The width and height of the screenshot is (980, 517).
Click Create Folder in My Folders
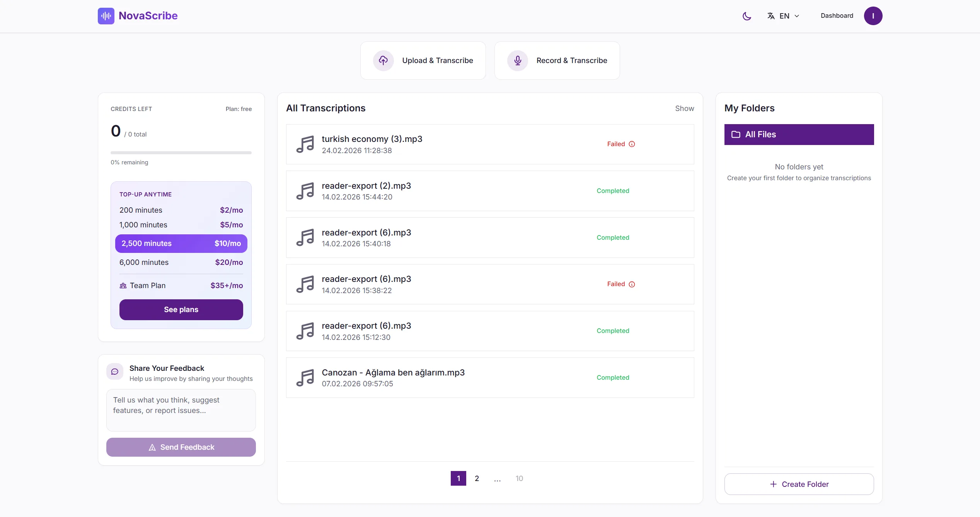tap(799, 484)
